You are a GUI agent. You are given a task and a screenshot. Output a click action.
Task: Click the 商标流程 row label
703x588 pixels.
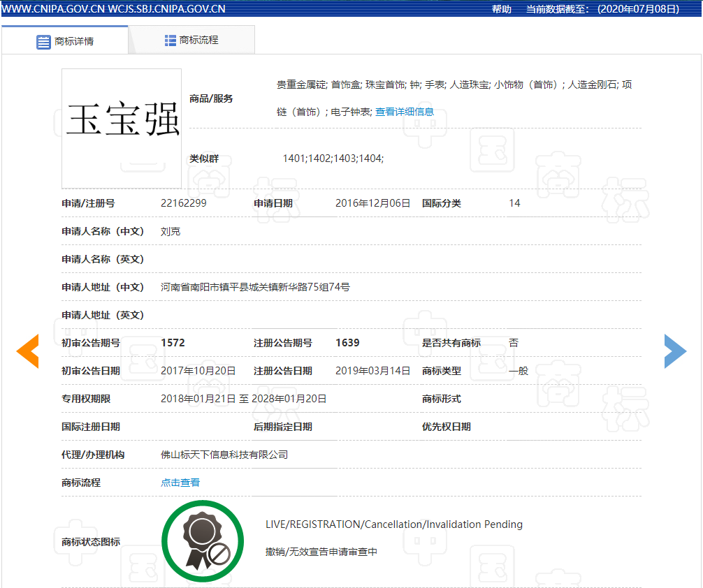point(81,483)
